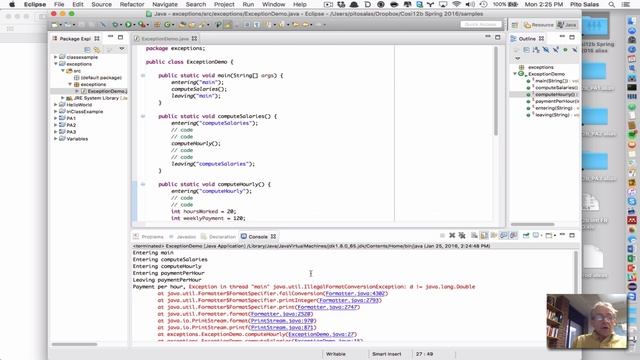Click Remove All Terminated Launches double-X icon

coord(462,236)
